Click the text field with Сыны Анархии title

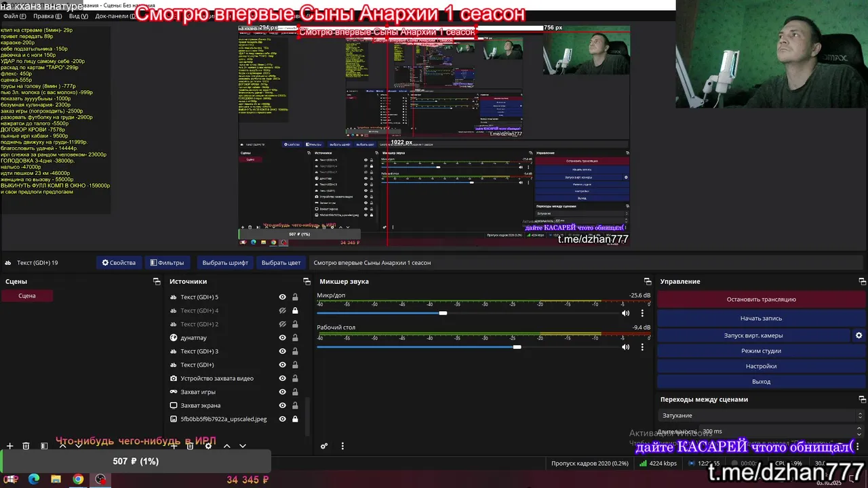coord(586,262)
